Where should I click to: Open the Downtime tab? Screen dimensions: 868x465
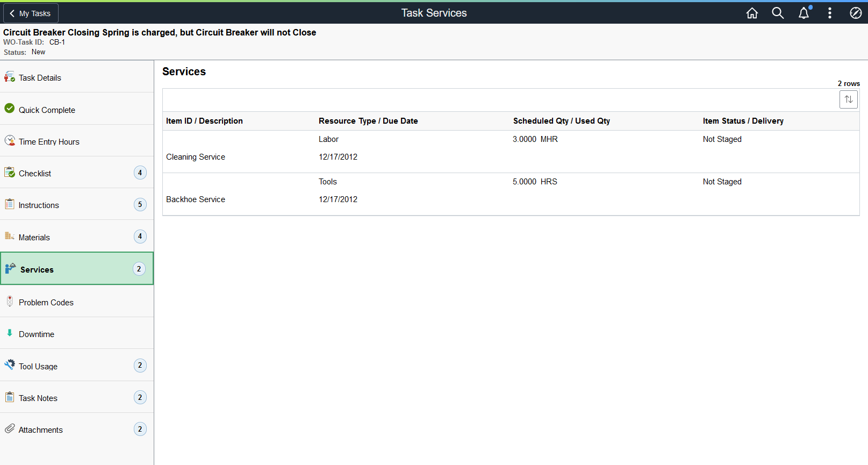click(x=77, y=333)
